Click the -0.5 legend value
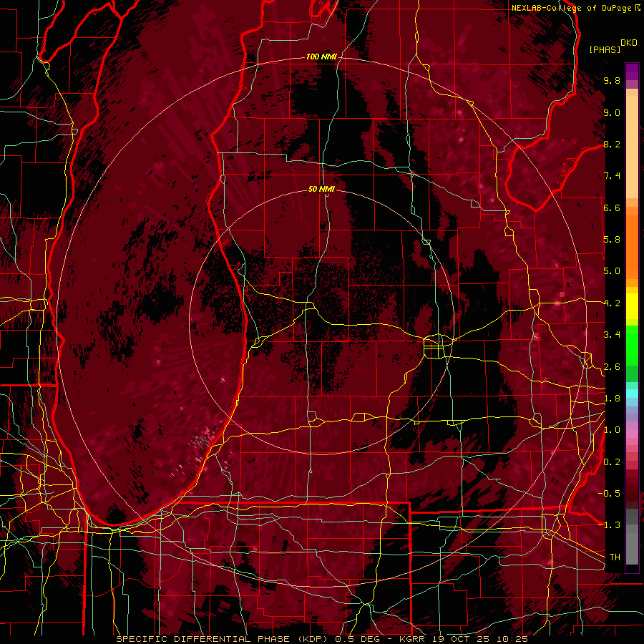The width and height of the screenshot is (644, 644). point(609,494)
